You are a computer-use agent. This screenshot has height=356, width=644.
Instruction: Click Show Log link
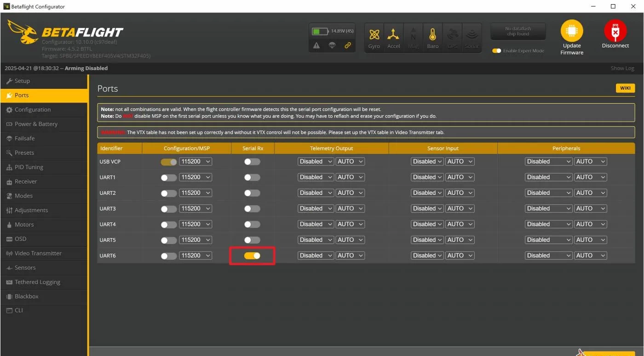[x=622, y=68]
